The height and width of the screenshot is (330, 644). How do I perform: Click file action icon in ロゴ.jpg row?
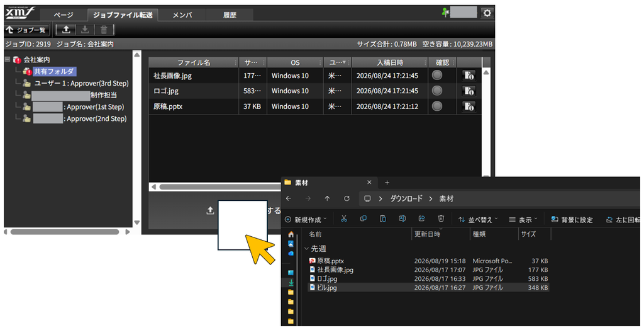click(x=469, y=91)
